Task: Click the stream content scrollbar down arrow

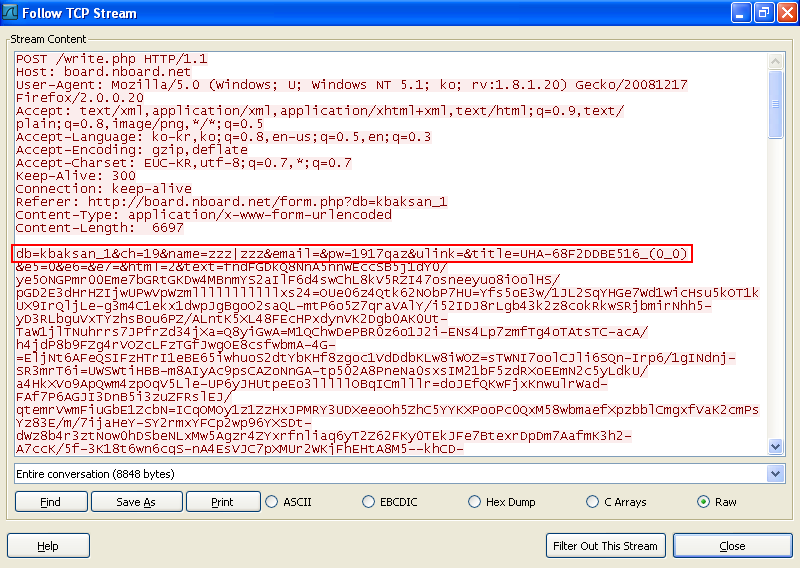Action: [776, 447]
